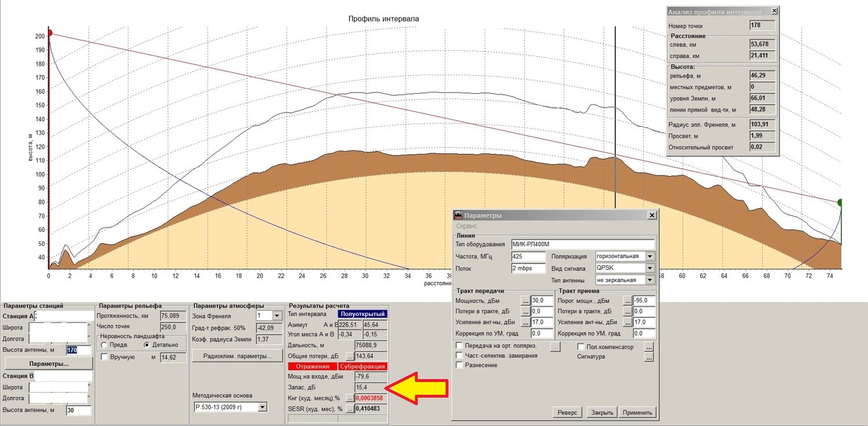Click Station A Высота антенны field 170
The image size is (868, 426).
pos(79,350)
